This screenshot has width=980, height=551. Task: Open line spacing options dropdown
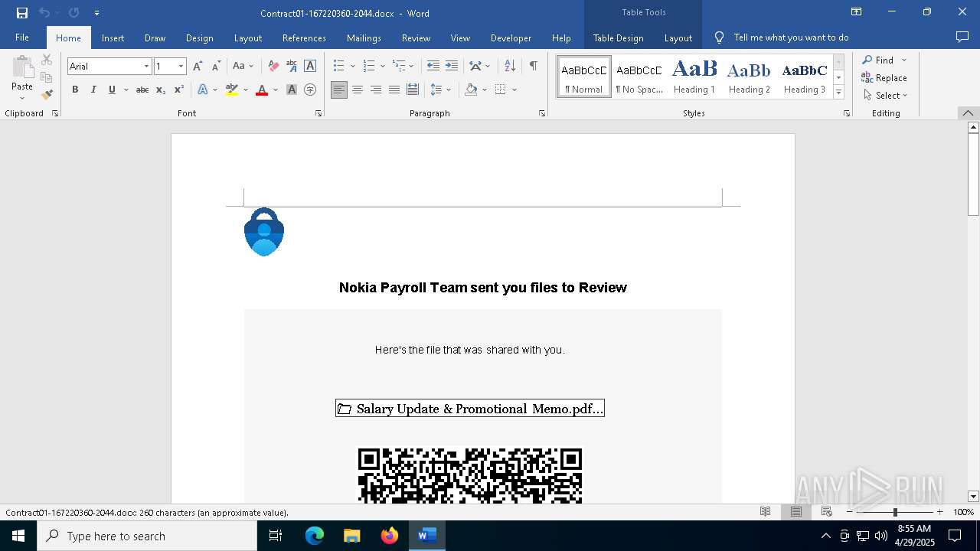(449, 90)
